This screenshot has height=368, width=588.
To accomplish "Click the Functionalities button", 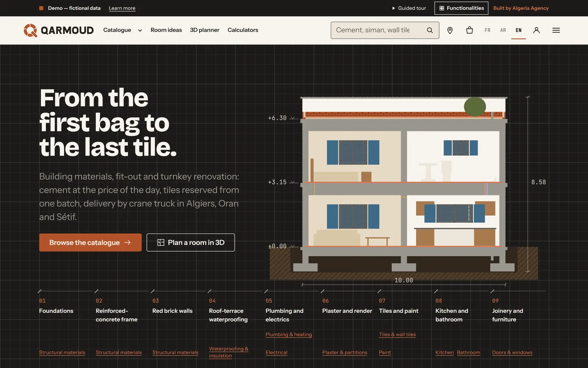I will pyautogui.click(x=461, y=8).
